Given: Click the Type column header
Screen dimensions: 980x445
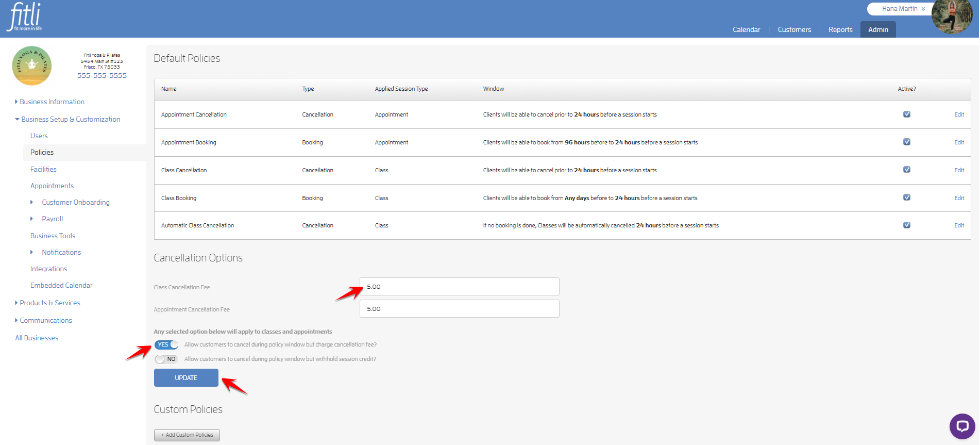Looking at the screenshot, I should [308, 89].
